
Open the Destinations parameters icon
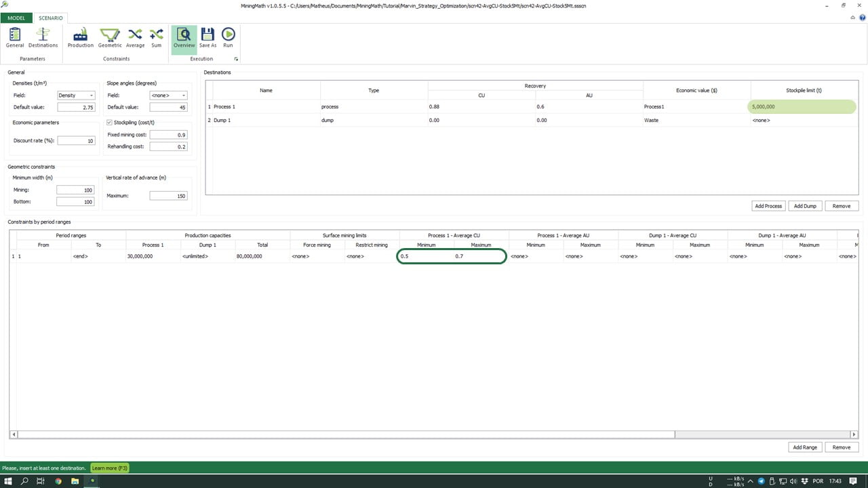(43, 38)
